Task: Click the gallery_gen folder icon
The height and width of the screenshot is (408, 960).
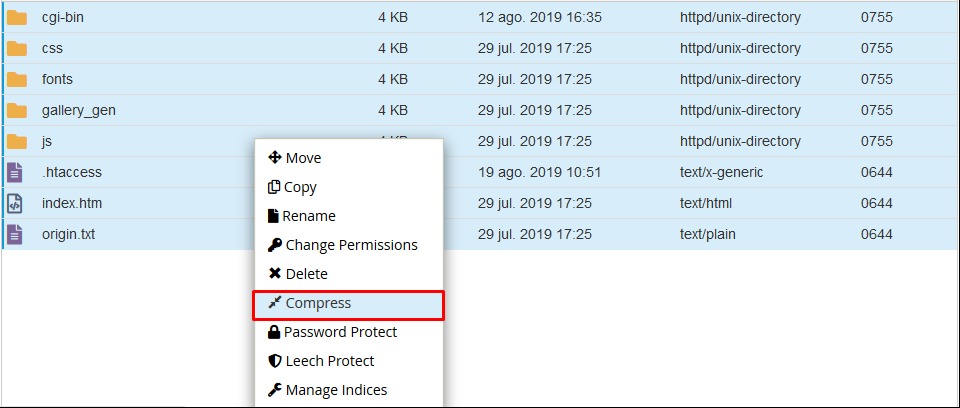Action: pyautogui.click(x=17, y=110)
